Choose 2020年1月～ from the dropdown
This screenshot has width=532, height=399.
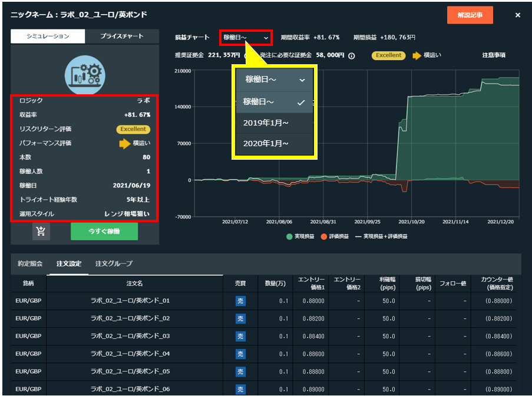pyautogui.click(x=274, y=144)
